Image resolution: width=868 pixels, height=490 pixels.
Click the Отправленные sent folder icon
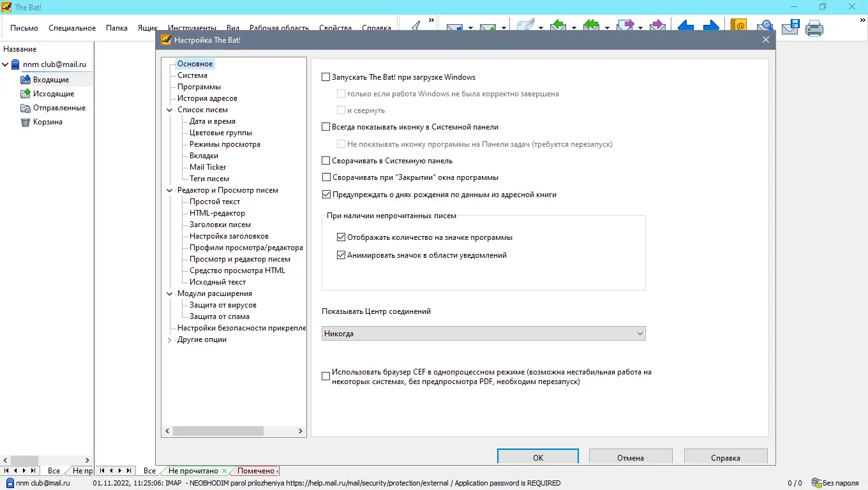pyautogui.click(x=26, y=108)
